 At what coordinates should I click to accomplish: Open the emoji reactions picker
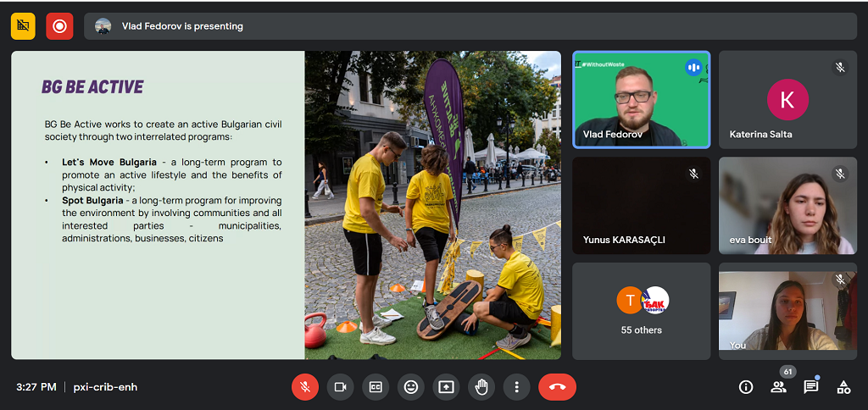pyautogui.click(x=411, y=387)
